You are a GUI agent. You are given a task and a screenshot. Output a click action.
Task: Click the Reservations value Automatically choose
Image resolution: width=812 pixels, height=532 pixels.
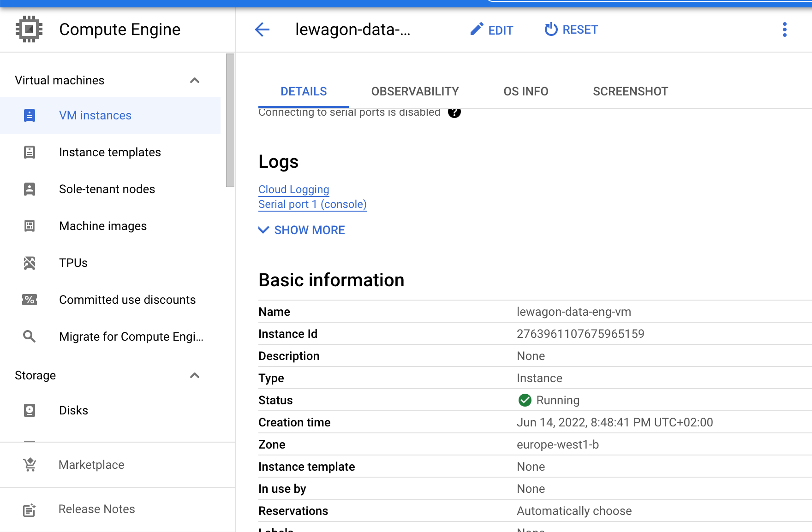coord(574,511)
